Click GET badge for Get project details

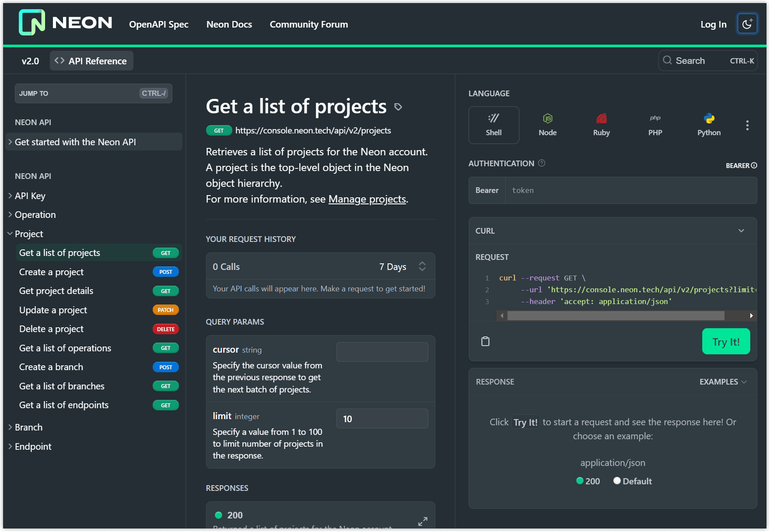166,291
